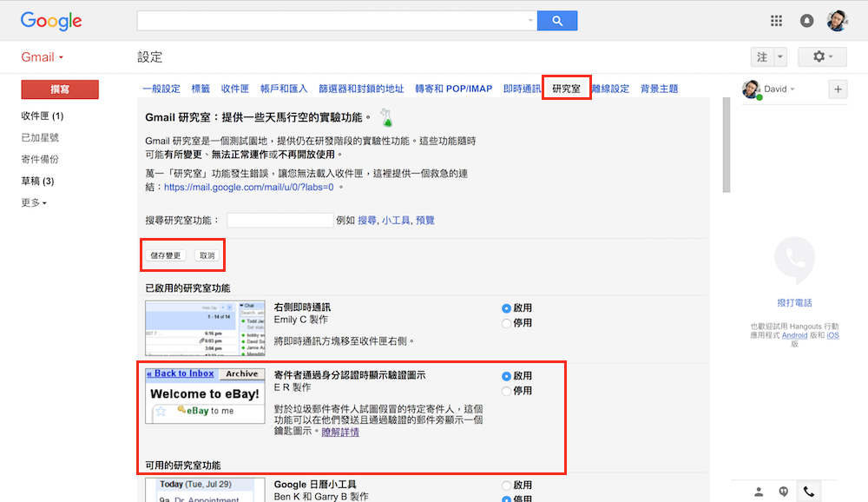Select 啟用 for Google 日曆小工具
868x502 pixels.
tap(507, 485)
